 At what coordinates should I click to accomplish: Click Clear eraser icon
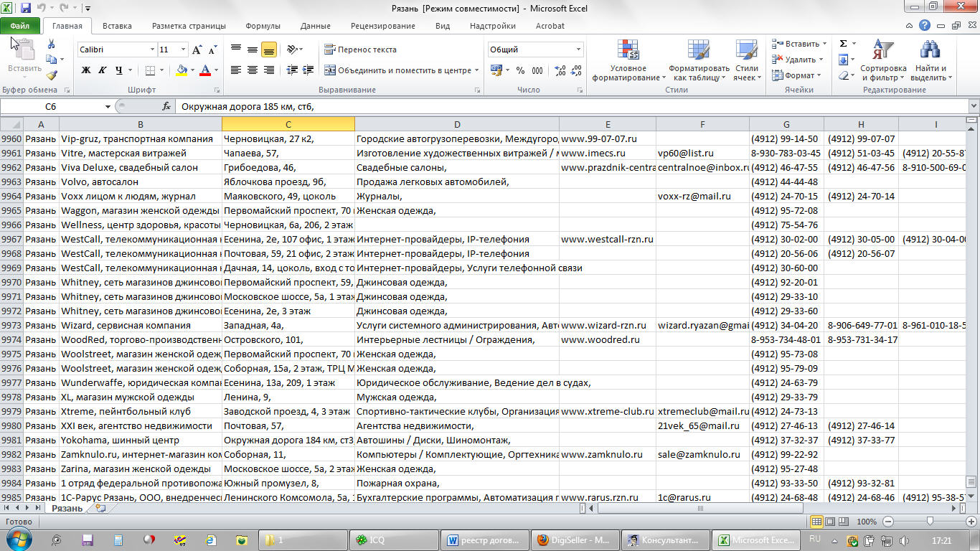pyautogui.click(x=844, y=75)
